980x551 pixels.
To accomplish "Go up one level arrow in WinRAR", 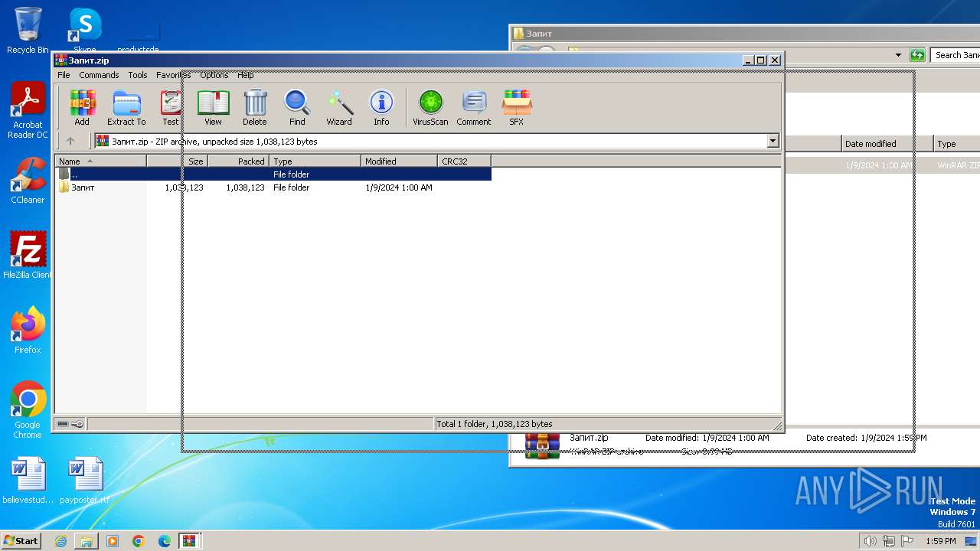I will 70,141.
